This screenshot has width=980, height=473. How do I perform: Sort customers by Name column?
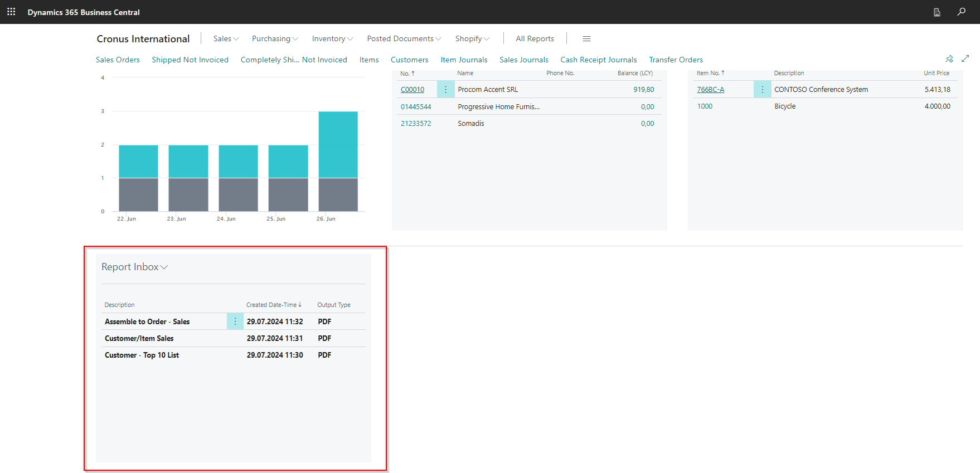[465, 73]
